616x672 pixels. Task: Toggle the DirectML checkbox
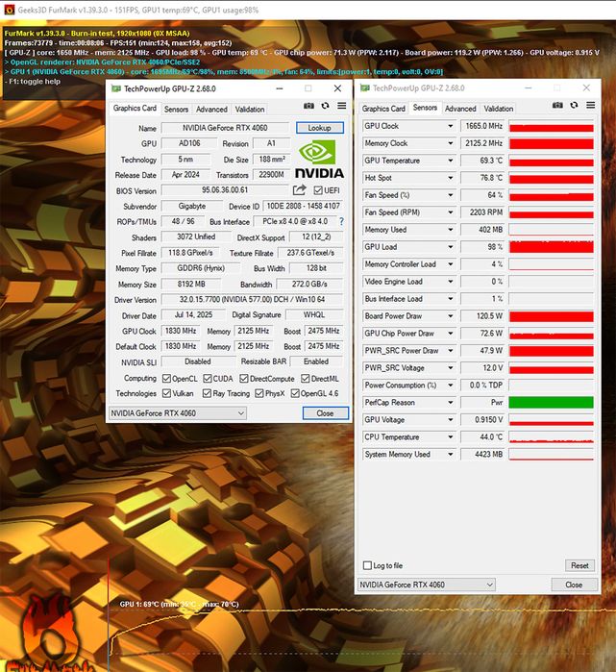tap(306, 379)
